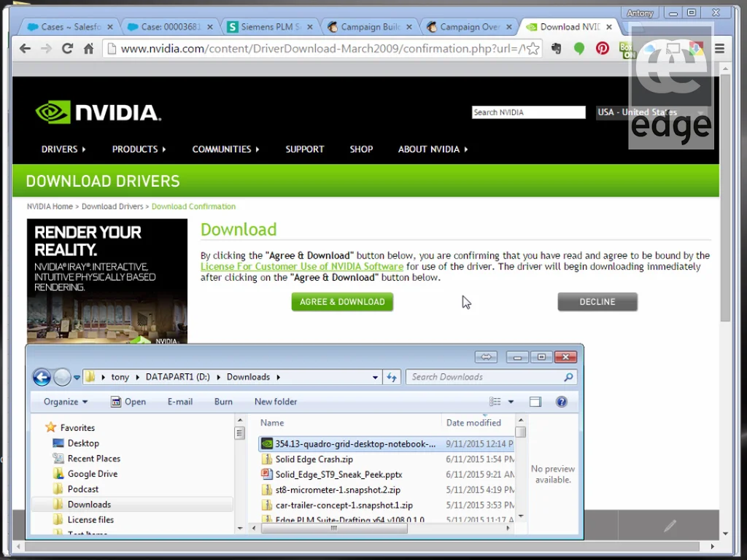Select 354.13-quadro-grid-desktop-notebook file
Viewport: 747px width, 560px height.
click(x=386, y=444)
